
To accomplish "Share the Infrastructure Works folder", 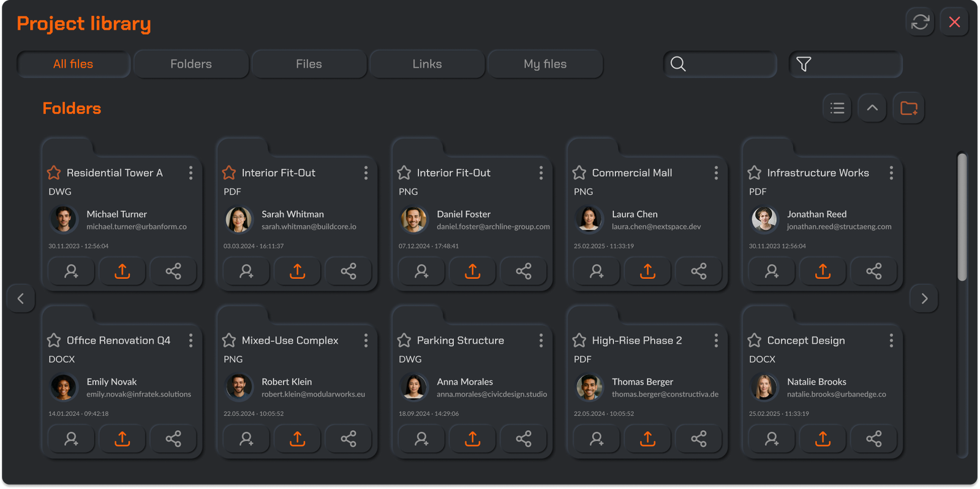I will coord(874,271).
